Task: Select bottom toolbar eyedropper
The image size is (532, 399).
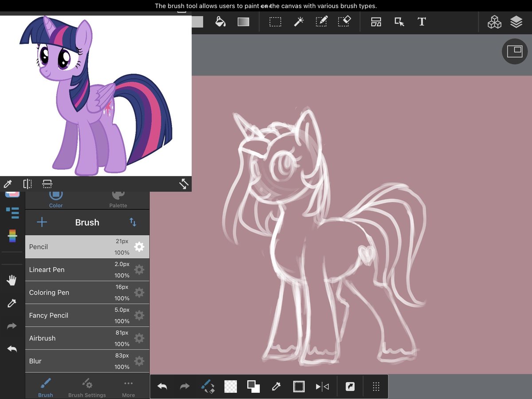Action: (276, 387)
